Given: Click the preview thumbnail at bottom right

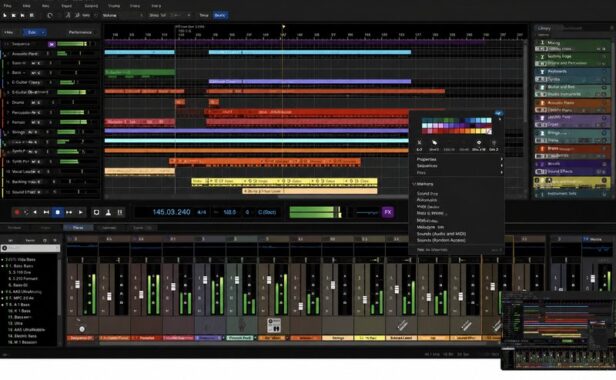Looking at the screenshot, I should (x=558, y=331).
